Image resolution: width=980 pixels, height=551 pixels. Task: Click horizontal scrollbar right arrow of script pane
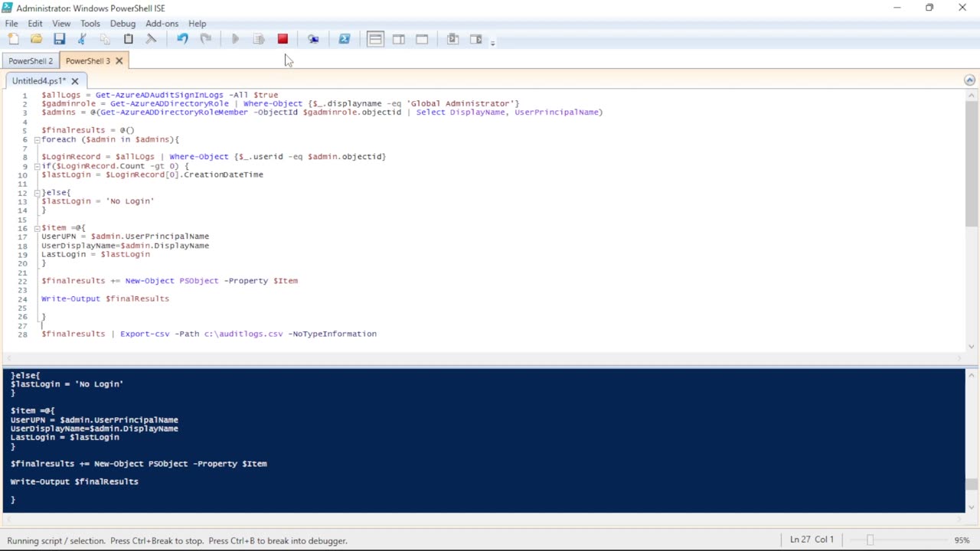[x=960, y=358]
